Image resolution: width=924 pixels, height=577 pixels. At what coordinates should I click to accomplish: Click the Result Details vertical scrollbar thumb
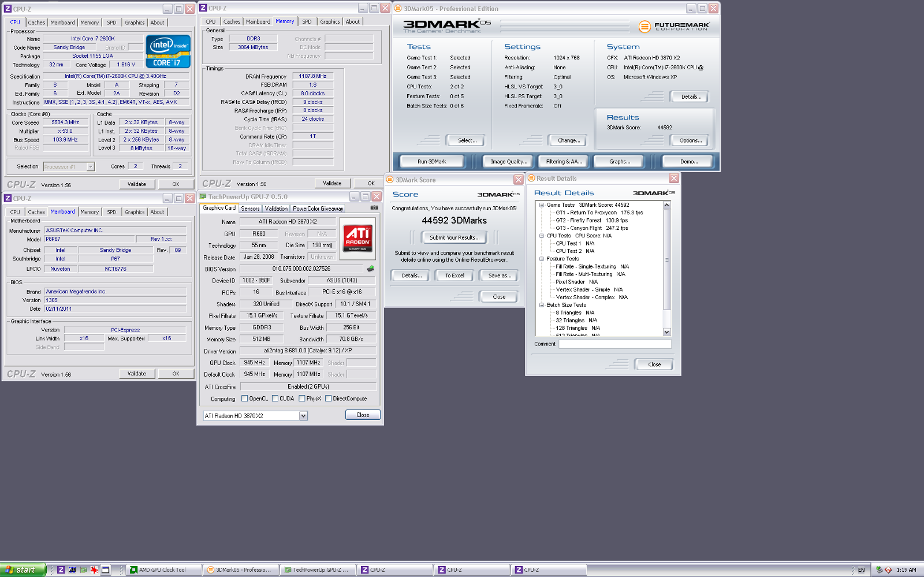(x=667, y=260)
